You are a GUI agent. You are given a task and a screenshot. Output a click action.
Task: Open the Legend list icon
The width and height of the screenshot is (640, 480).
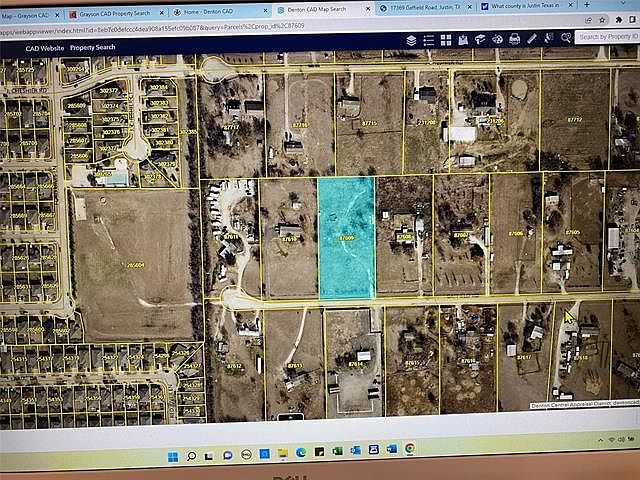click(x=429, y=40)
